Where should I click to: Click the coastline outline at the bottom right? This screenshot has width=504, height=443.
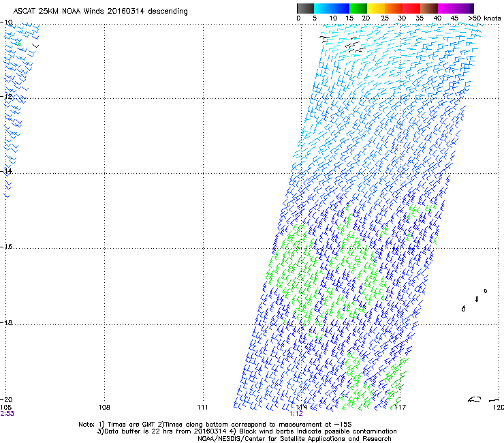(x=475, y=399)
